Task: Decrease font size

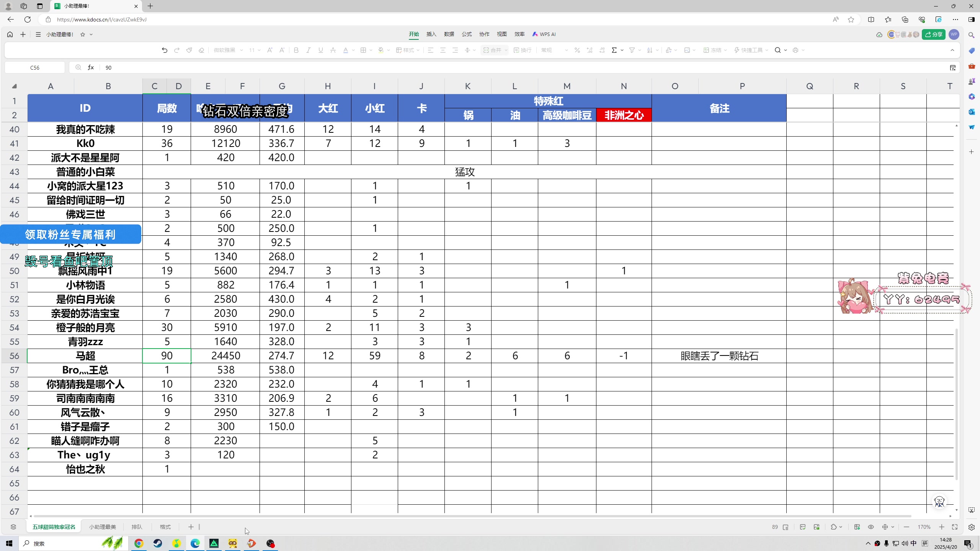Action: click(282, 50)
